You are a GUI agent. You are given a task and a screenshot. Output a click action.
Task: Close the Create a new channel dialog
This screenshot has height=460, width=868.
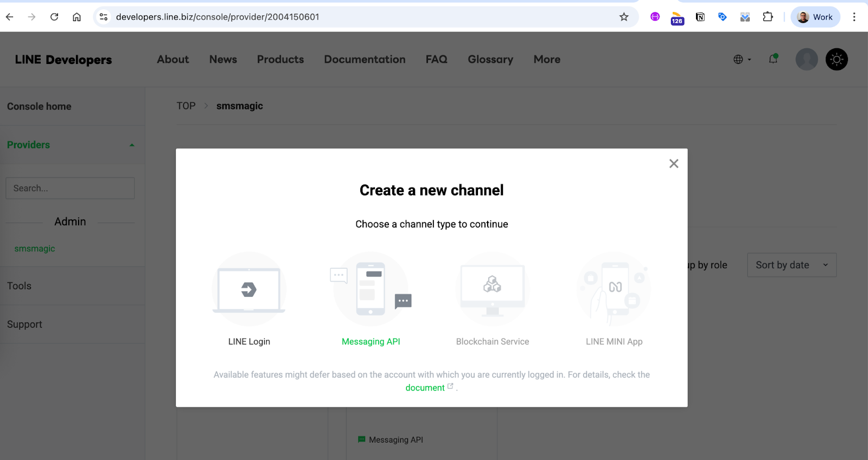674,163
